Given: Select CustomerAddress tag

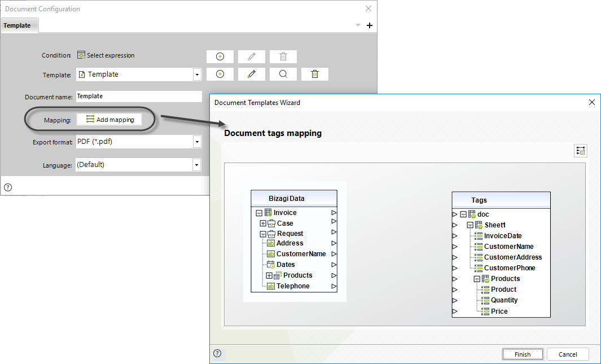Looking at the screenshot, I should pyautogui.click(x=513, y=257).
